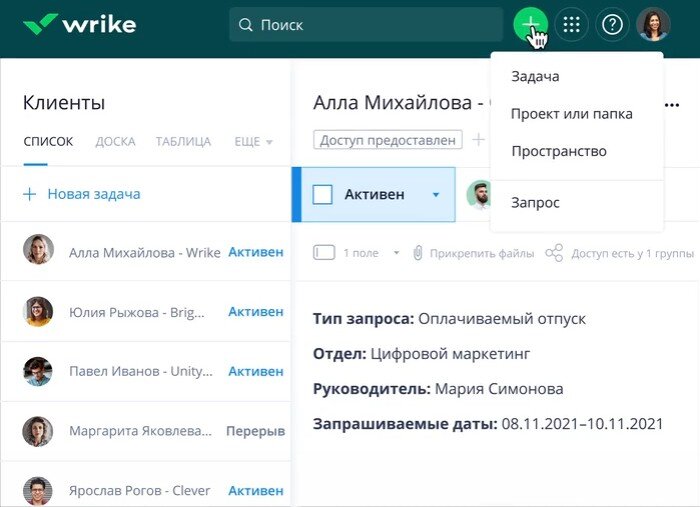Click the Клиенты folder heading
700x507 pixels.
[64, 103]
